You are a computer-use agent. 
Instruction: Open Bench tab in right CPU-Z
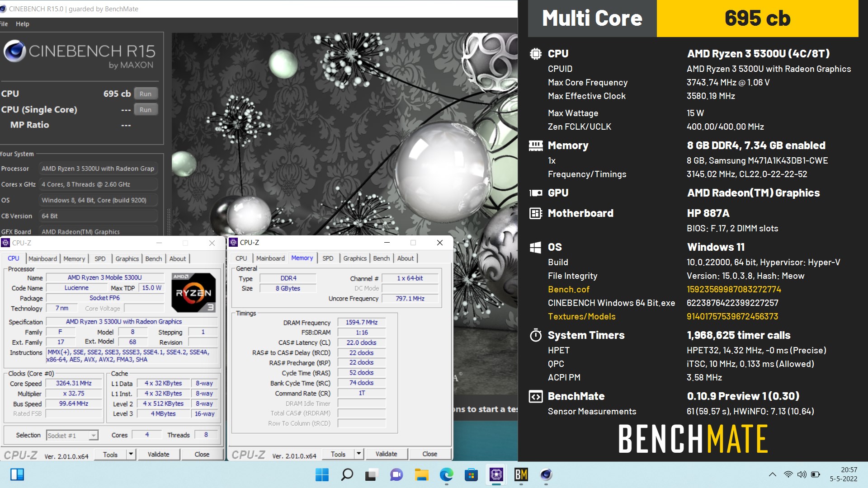click(x=382, y=258)
